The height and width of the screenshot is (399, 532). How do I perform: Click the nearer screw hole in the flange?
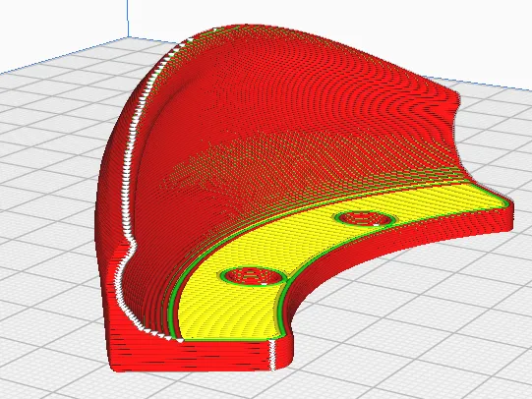point(252,276)
